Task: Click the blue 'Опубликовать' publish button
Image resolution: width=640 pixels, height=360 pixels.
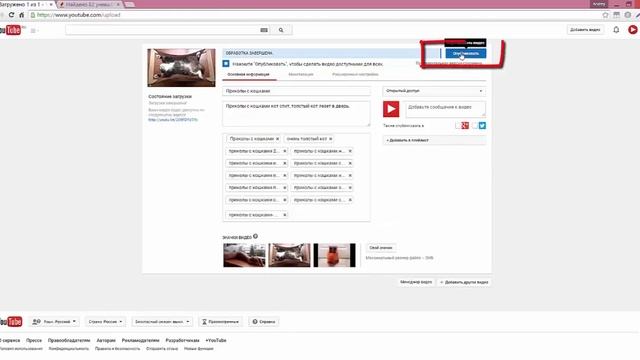Action: click(x=466, y=53)
